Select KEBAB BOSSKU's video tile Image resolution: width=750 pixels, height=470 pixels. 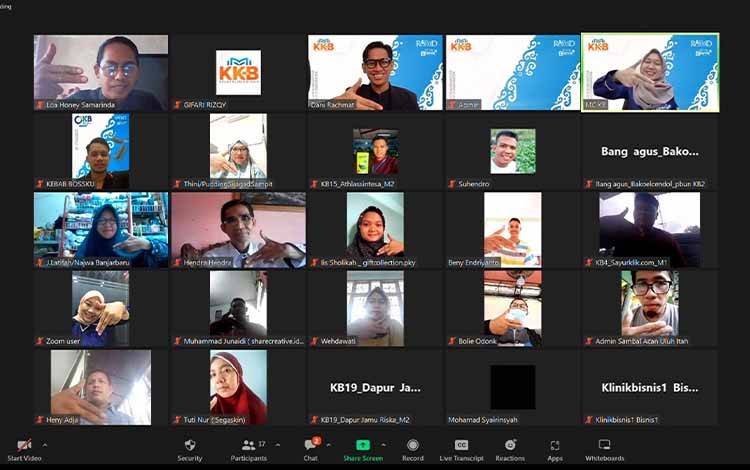click(101, 151)
